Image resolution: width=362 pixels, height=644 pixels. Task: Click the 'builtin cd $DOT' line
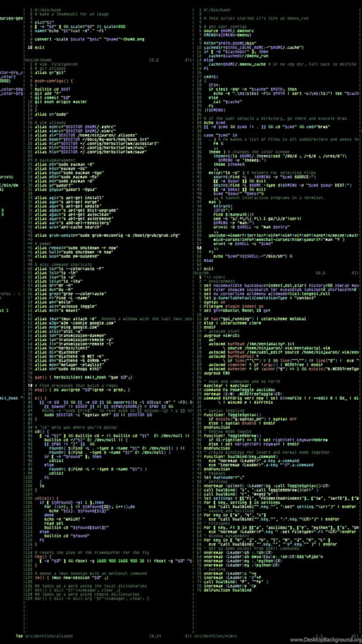[52, 89]
